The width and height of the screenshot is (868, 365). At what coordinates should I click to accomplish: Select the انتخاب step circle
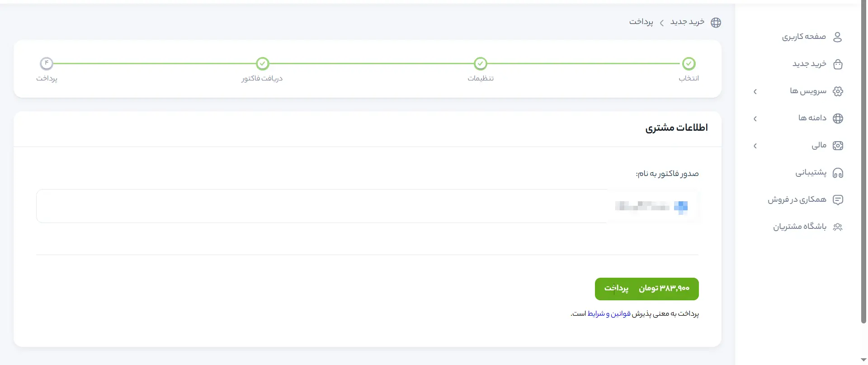689,64
